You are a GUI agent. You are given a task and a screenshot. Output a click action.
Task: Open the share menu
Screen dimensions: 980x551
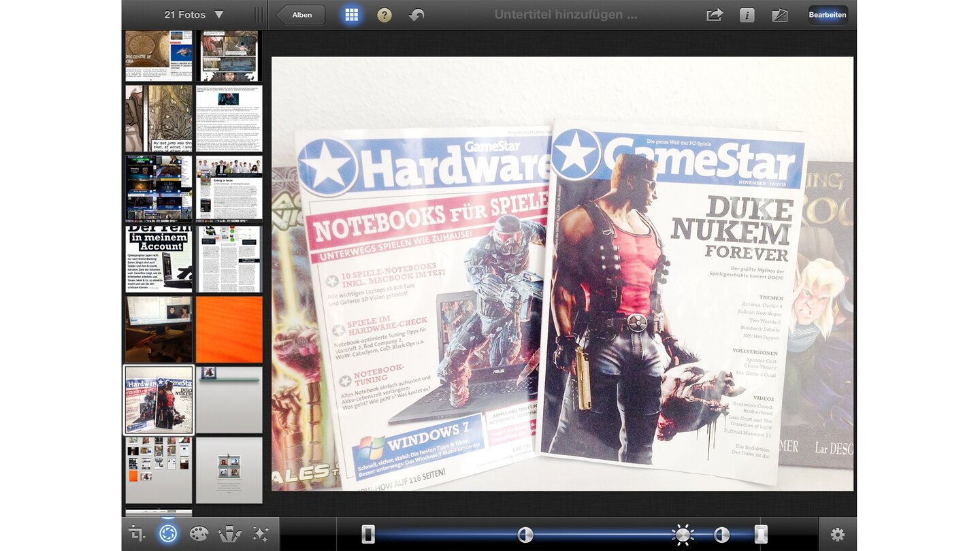point(715,15)
